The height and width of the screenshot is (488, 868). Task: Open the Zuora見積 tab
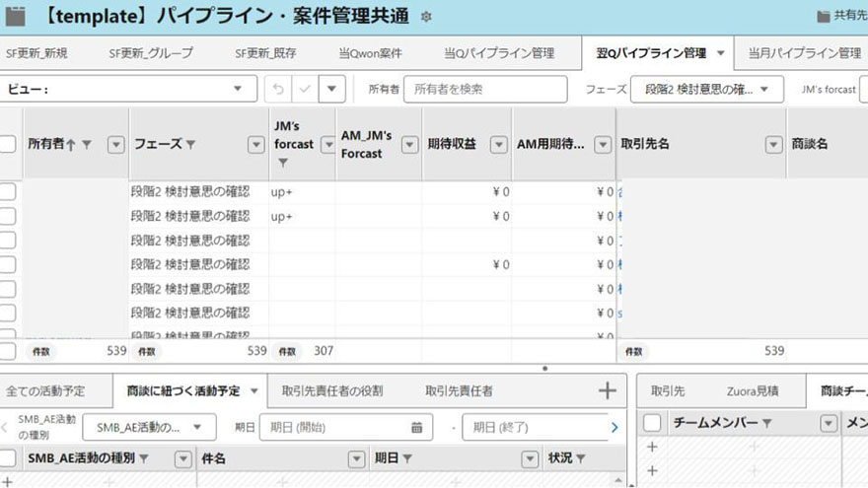(x=753, y=391)
